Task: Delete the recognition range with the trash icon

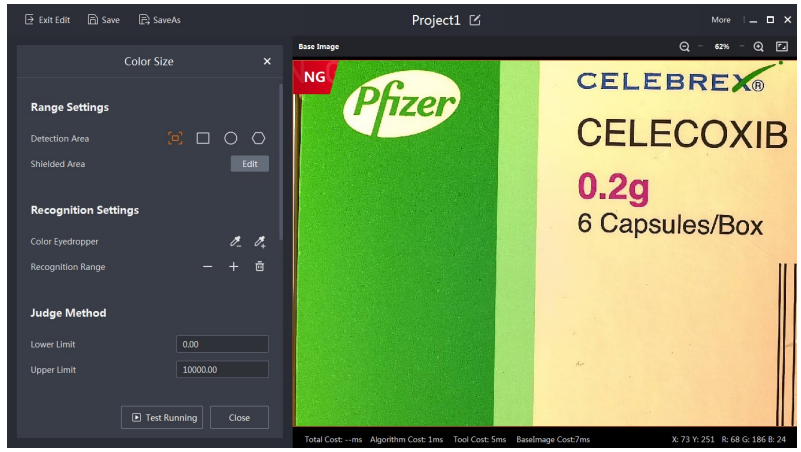Action: [x=260, y=266]
